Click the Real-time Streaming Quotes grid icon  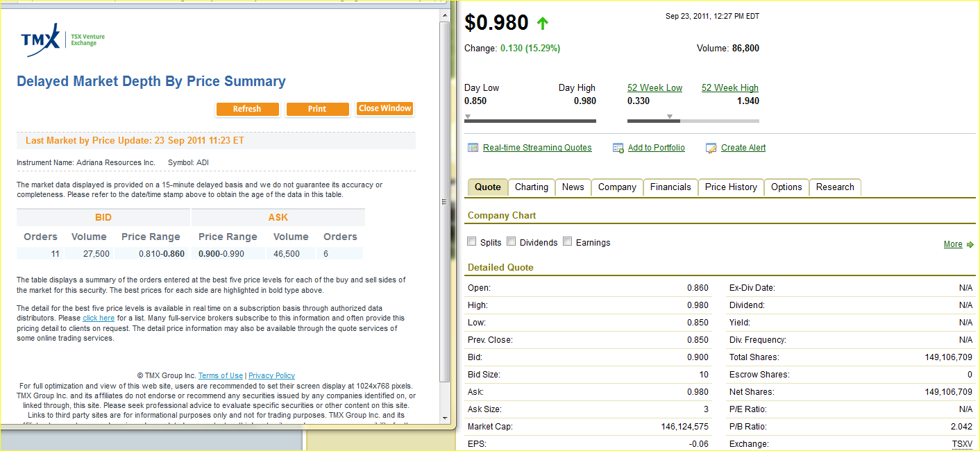pyautogui.click(x=473, y=148)
